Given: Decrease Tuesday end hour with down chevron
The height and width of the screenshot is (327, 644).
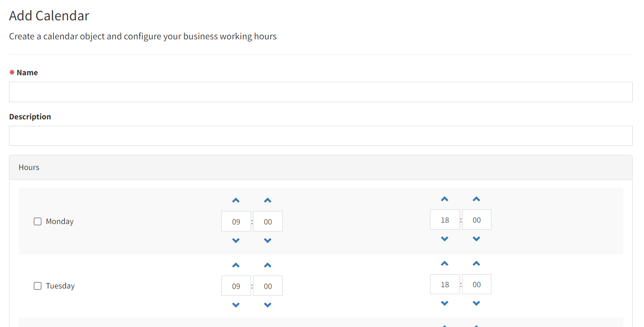Looking at the screenshot, I should (x=445, y=303).
